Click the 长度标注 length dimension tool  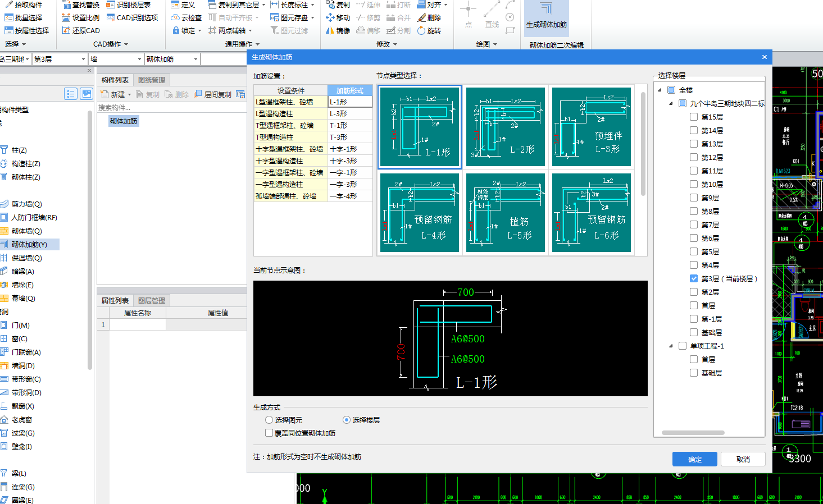[x=292, y=4]
